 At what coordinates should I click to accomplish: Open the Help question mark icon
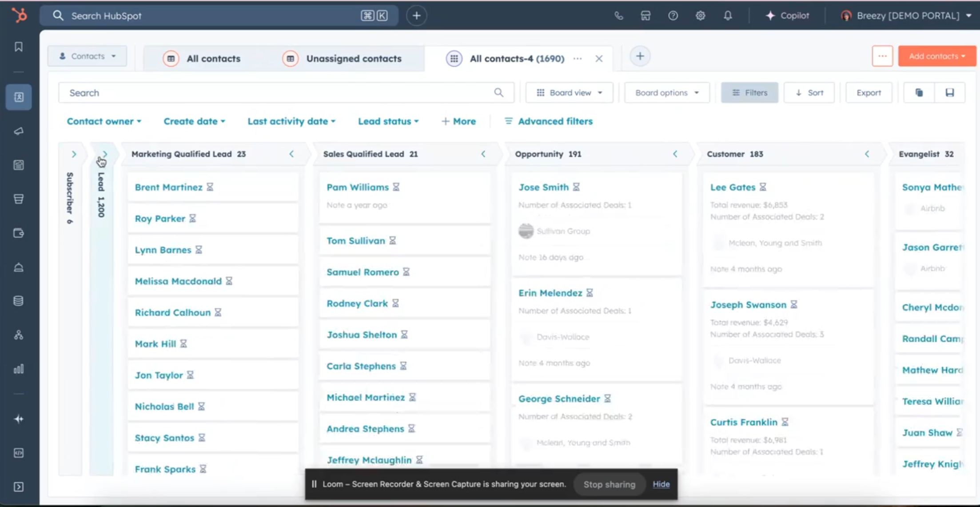[x=673, y=16]
